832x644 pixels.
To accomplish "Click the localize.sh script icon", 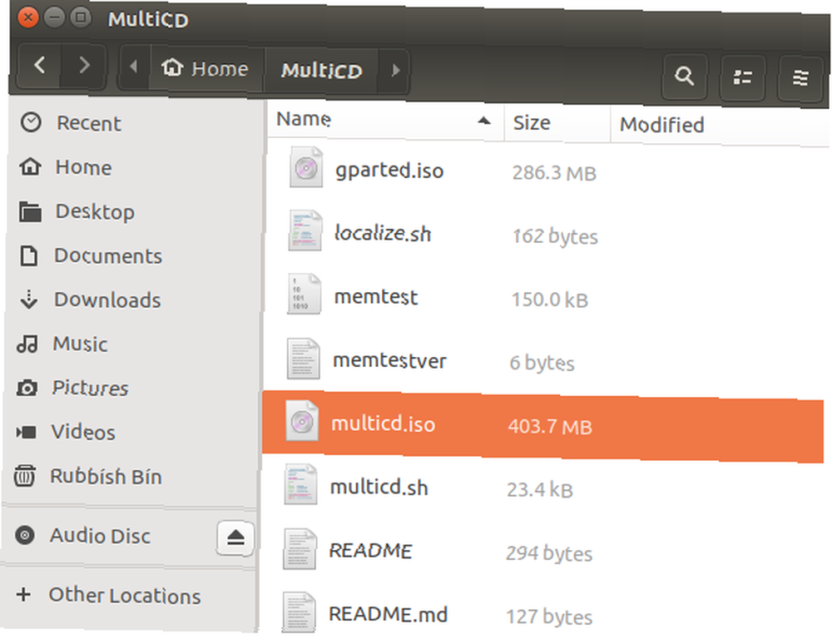I will pyautogui.click(x=305, y=230).
